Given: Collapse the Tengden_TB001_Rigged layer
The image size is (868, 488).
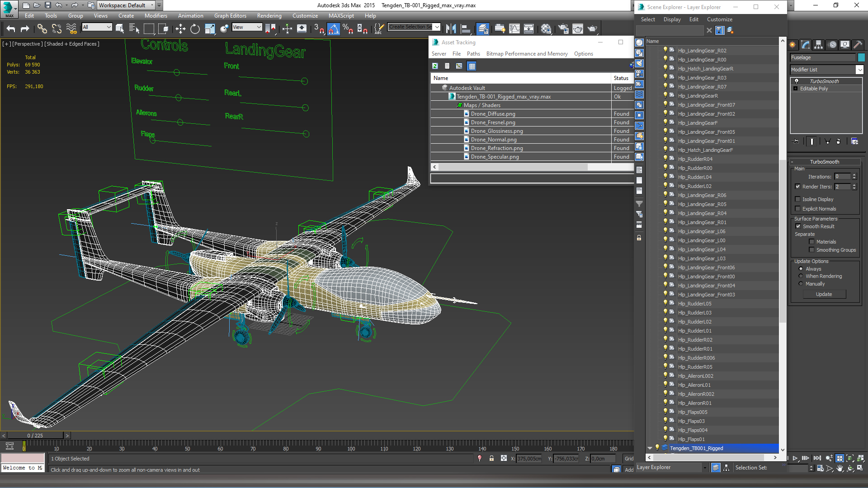Looking at the screenshot, I should [x=650, y=448].
